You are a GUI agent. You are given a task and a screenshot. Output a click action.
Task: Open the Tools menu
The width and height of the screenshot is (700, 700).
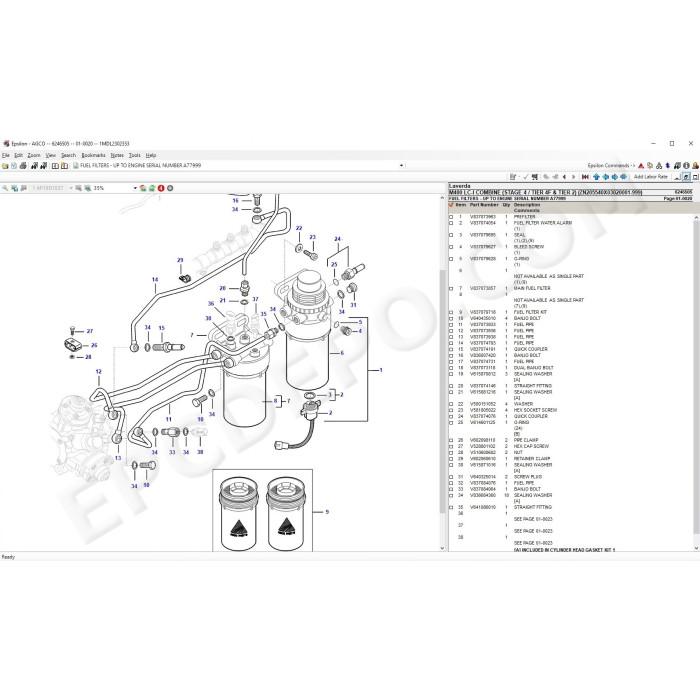(x=135, y=155)
